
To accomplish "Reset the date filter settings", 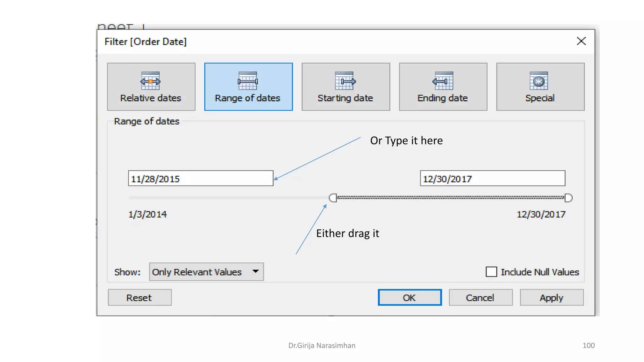I will pos(140,297).
